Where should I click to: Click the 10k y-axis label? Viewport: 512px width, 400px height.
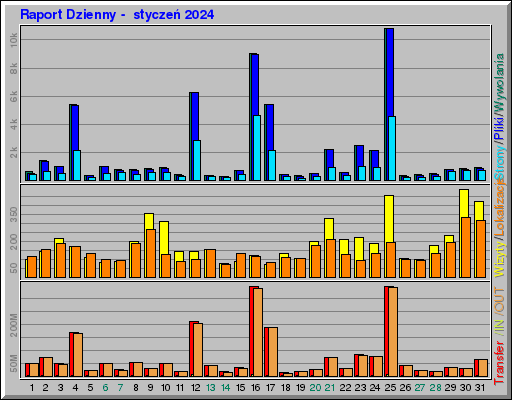point(14,40)
